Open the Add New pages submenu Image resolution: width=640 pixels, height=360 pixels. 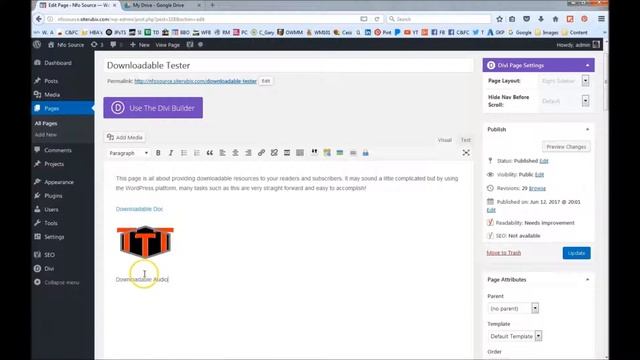tap(46, 135)
